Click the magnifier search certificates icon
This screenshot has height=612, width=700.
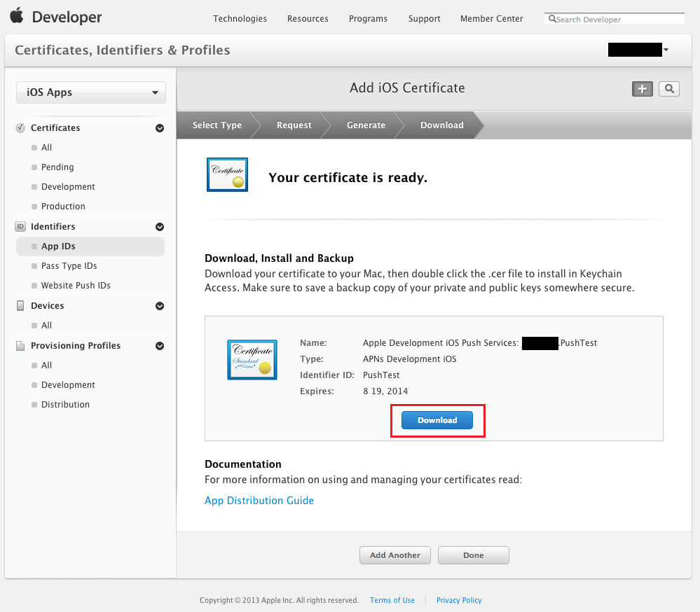tap(669, 89)
